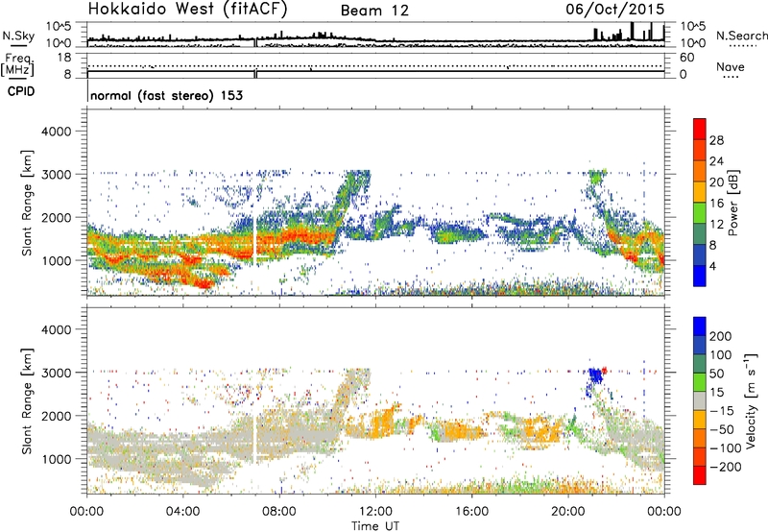Click the "16" label on Power colorbar
Image resolution: width=768 pixels, height=532 pixels.
pyautogui.click(x=716, y=204)
